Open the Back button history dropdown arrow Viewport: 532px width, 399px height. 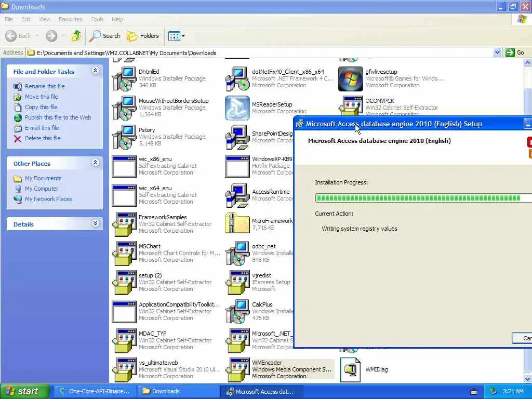tap(37, 36)
